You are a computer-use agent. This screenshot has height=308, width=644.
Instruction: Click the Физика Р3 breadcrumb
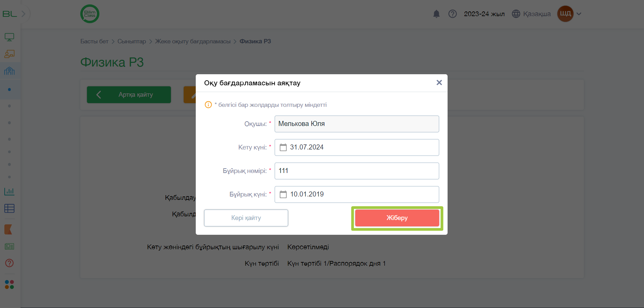tap(255, 41)
